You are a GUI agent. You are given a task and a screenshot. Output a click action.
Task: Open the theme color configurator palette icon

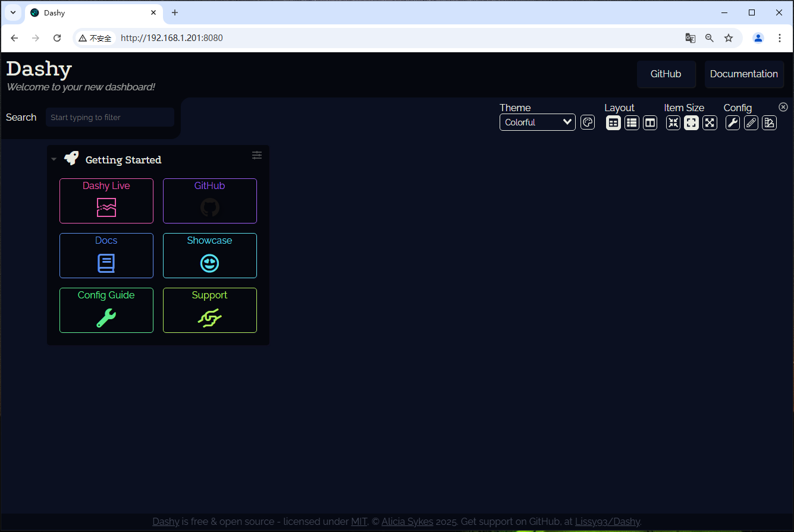(588, 122)
